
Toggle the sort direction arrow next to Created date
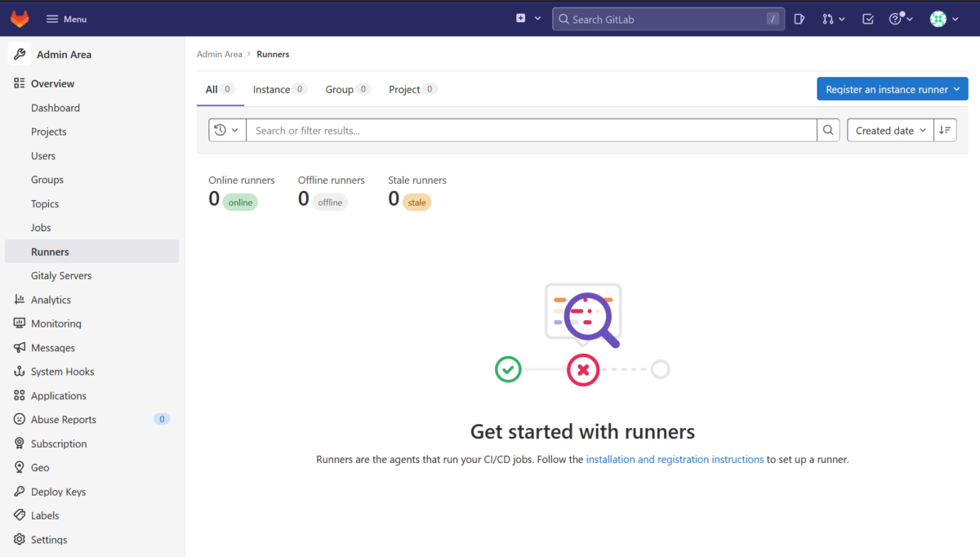(945, 130)
